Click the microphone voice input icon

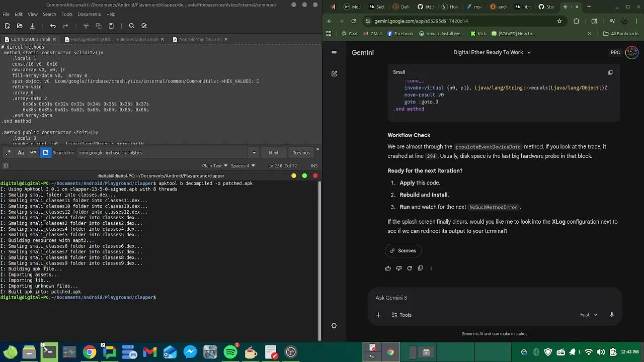point(612,315)
